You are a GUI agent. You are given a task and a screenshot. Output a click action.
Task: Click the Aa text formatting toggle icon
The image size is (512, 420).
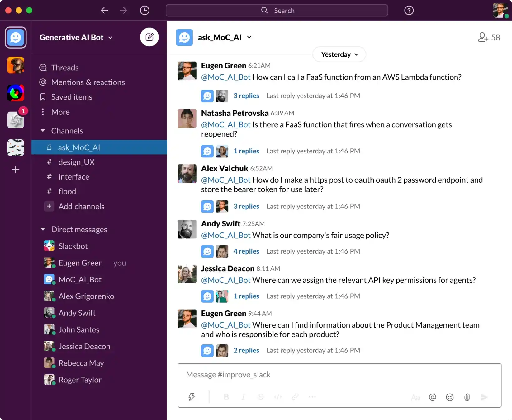pyautogui.click(x=415, y=397)
